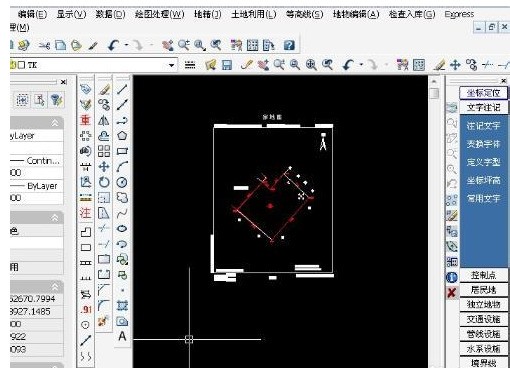Click the red X icon in the right sidebar
The width and height of the screenshot is (510, 368).
451,293
